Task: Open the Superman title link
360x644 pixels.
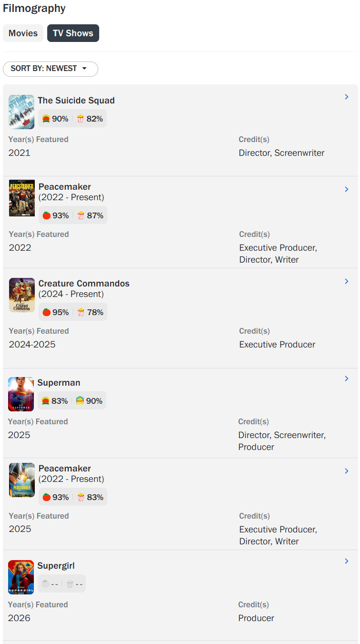Action: pos(59,383)
